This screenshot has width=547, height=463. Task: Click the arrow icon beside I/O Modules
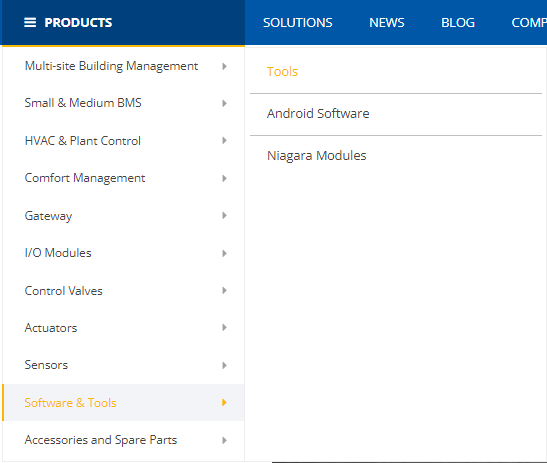[x=224, y=253]
